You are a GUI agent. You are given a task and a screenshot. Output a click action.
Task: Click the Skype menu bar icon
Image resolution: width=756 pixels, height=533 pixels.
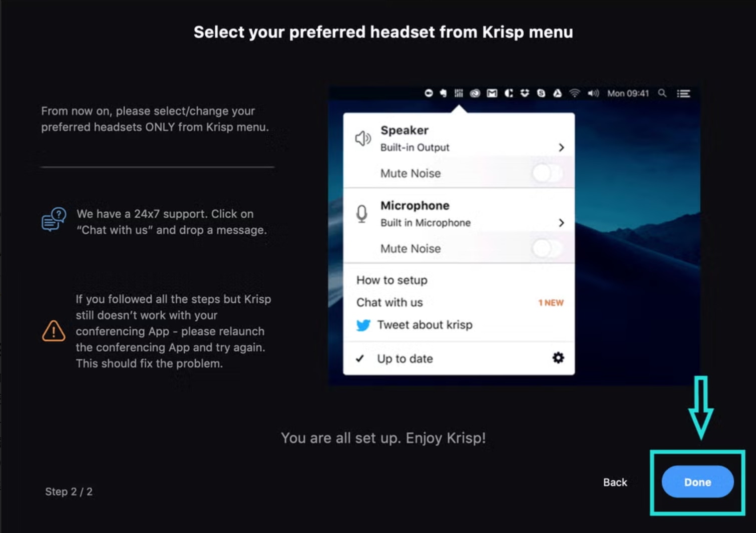[541, 93]
